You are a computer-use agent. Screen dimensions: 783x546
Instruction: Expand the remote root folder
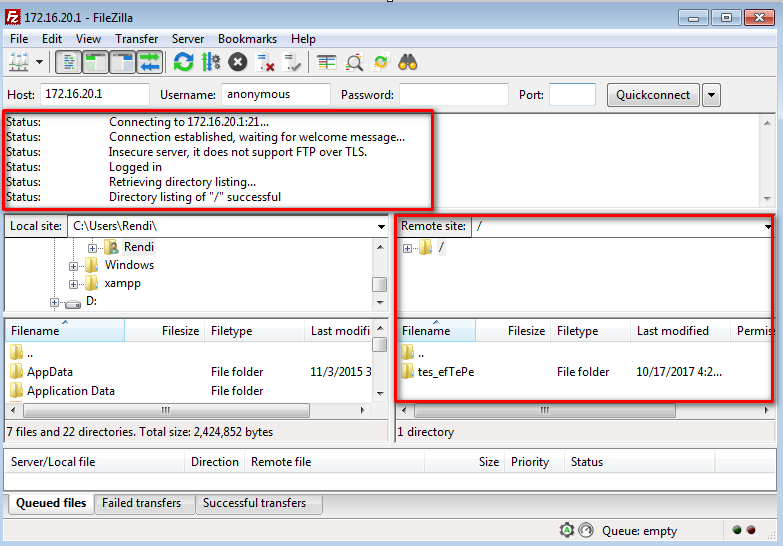(407, 248)
